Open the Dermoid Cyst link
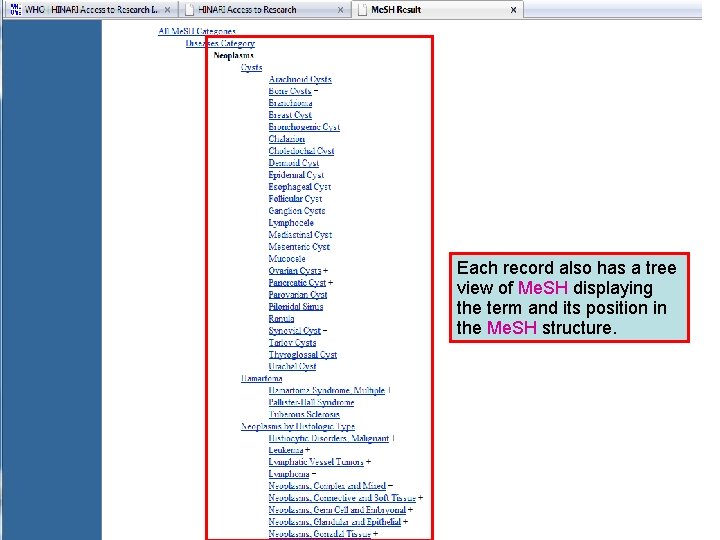720x540 pixels. [x=293, y=163]
